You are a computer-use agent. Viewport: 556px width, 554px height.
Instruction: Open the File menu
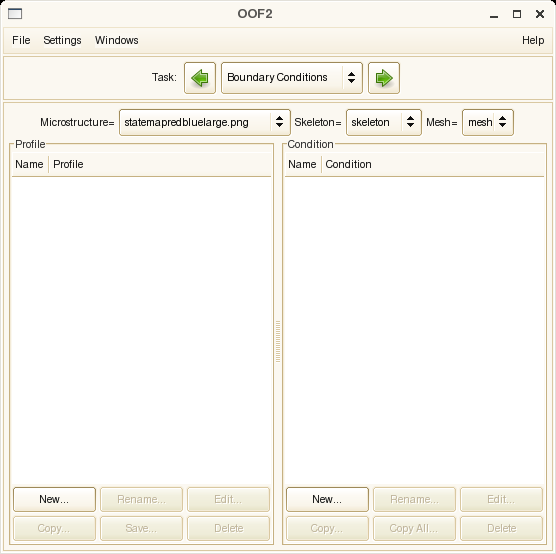21,40
